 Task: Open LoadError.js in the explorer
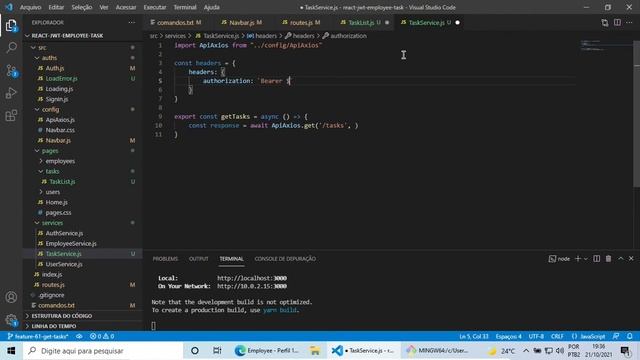[x=61, y=78]
